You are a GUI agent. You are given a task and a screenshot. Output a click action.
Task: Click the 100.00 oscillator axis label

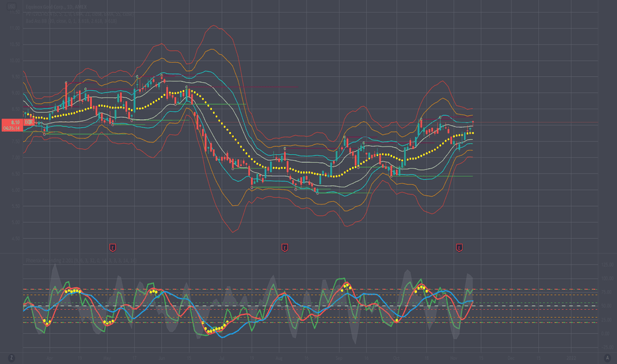pyautogui.click(x=608, y=278)
